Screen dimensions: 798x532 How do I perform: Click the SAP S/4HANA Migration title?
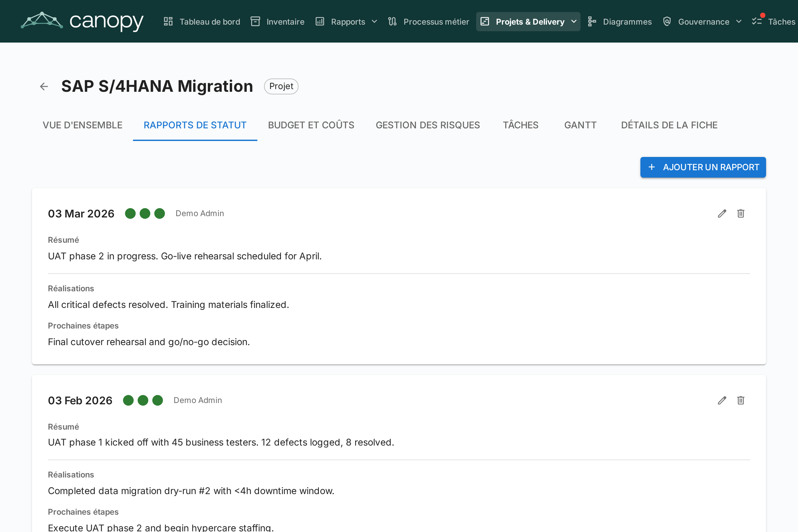click(157, 86)
